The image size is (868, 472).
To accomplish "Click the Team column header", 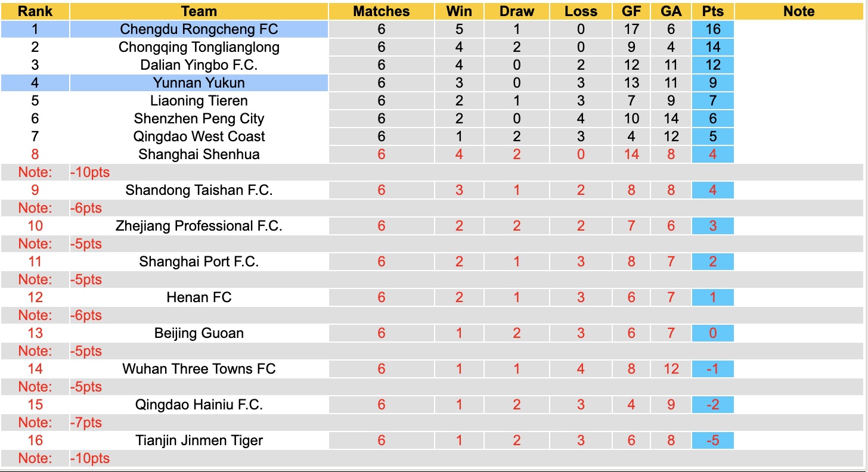I will pos(199,11).
